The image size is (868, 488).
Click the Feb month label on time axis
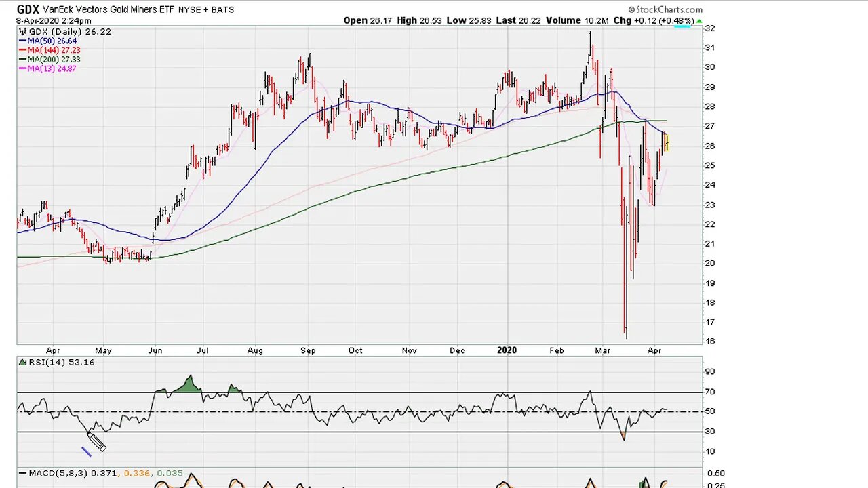pos(557,350)
